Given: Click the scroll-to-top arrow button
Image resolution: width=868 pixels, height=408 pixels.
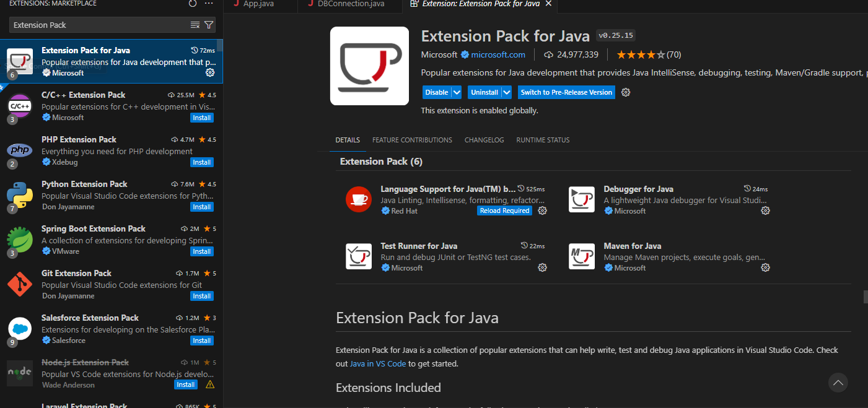Looking at the screenshot, I should (838, 383).
